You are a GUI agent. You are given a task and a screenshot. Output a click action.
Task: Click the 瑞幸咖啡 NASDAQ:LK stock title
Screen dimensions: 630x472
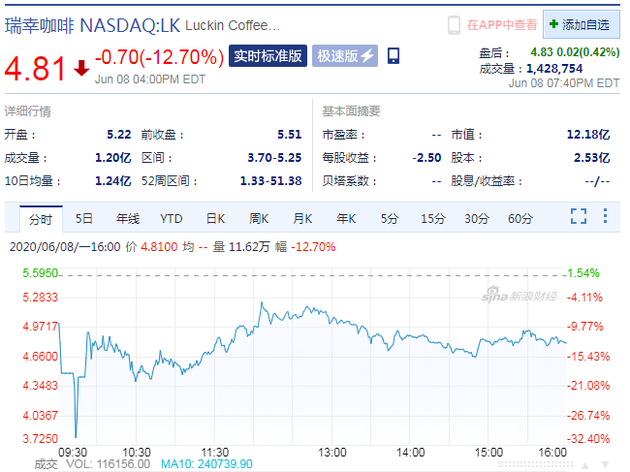pos(92,26)
